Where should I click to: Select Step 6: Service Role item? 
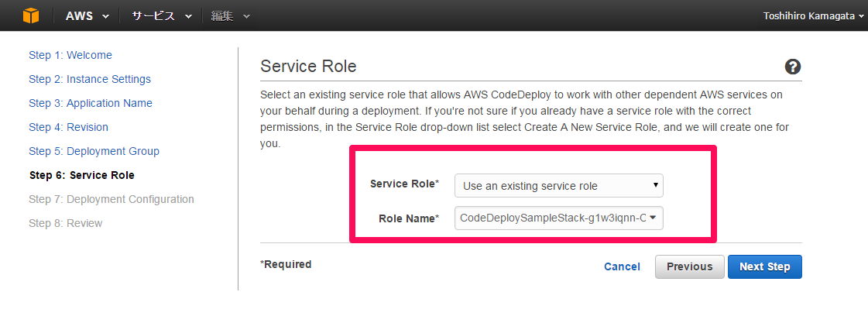81,175
